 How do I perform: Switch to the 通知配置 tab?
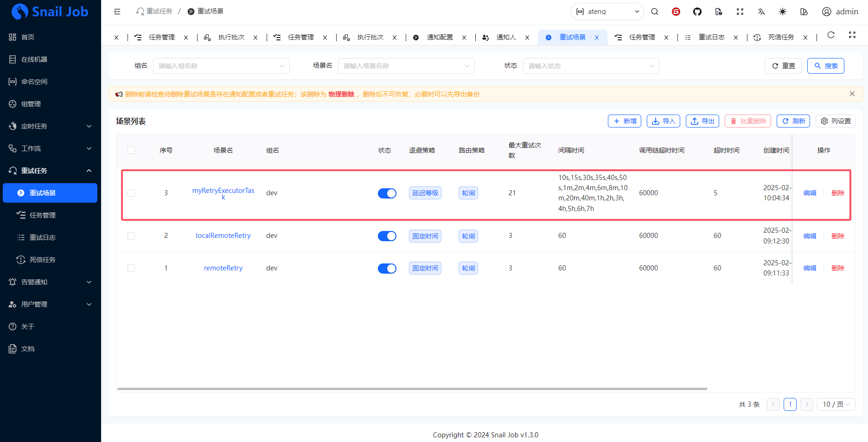tap(439, 38)
